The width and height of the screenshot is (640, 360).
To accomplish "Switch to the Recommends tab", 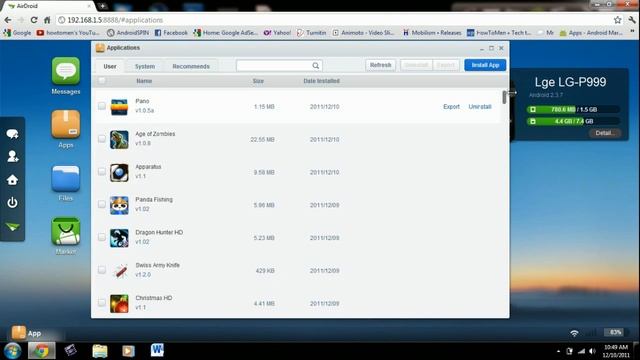I will pos(191,66).
